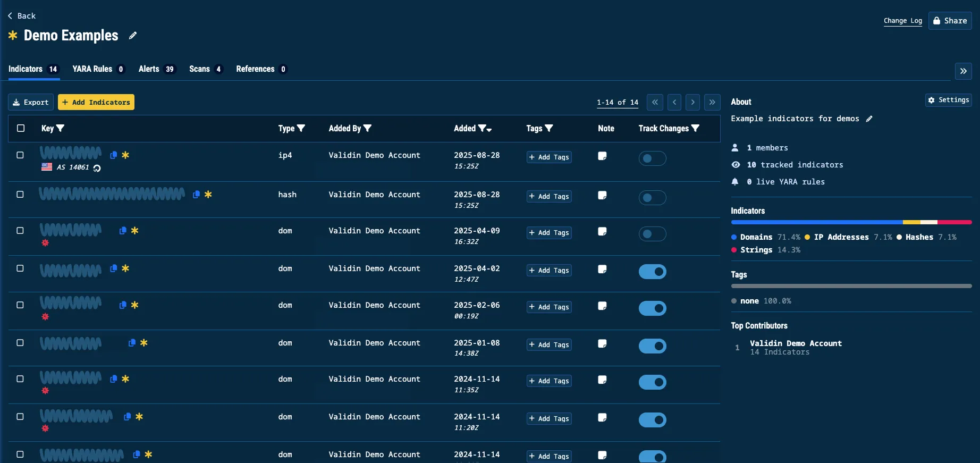The height and width of the screenshot is (463, 980).
Task: Click the star icon on the hash row
Action: 208,195
